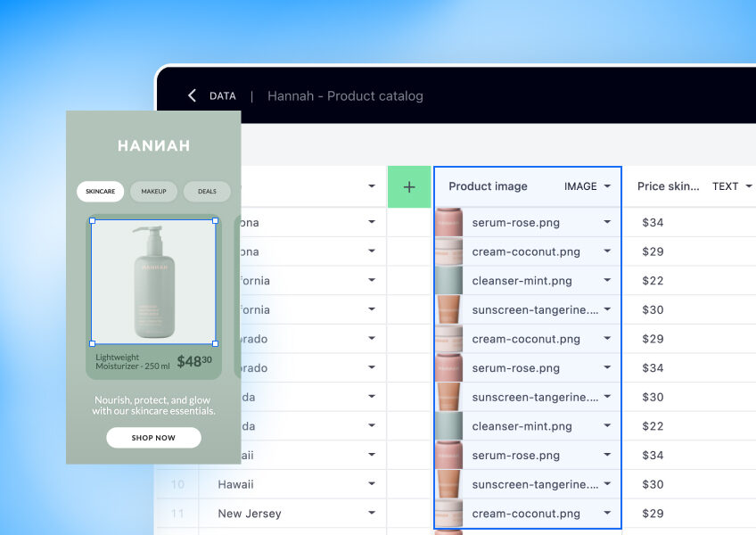Open the cream-coconut.png dropdown in the New Jersey row
Image resolution: width=756 pixels, height=535 pixels.
607,513
